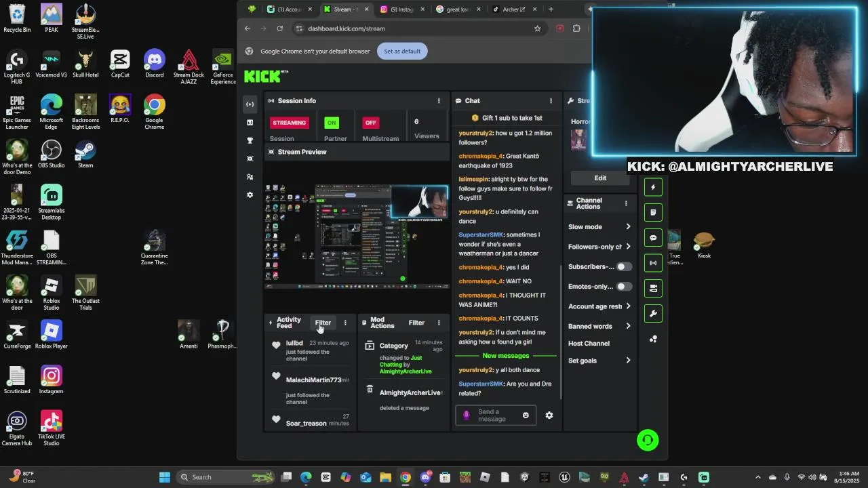Reload the Kick dashboard page
This screenshot has height=488, width=868.
click(x=279, y=28)
